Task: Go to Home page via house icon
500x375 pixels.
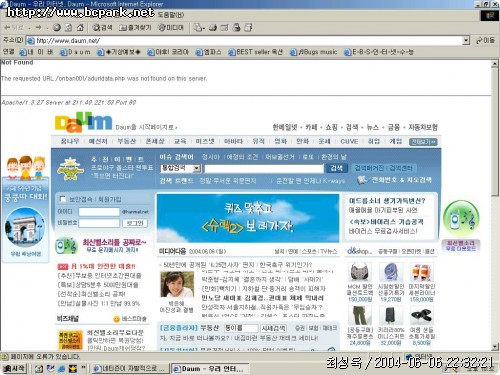Action: [x=80, y=28]
